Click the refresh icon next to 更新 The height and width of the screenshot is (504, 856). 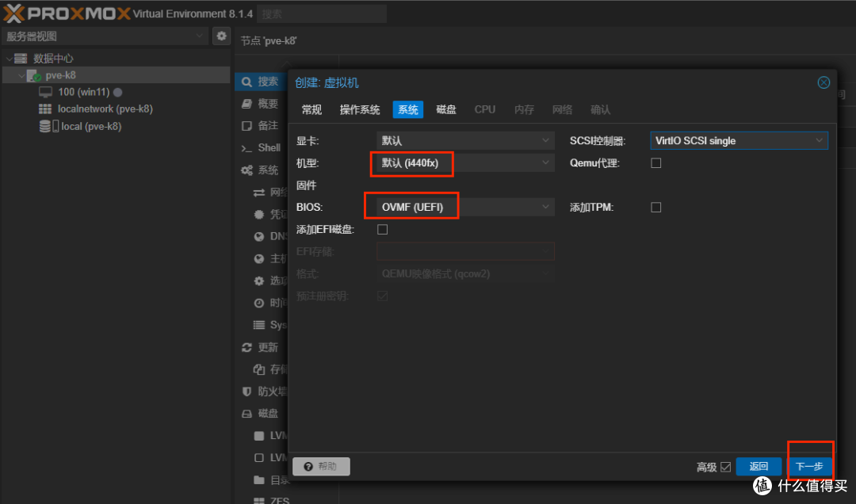click(x=246, y=347)
